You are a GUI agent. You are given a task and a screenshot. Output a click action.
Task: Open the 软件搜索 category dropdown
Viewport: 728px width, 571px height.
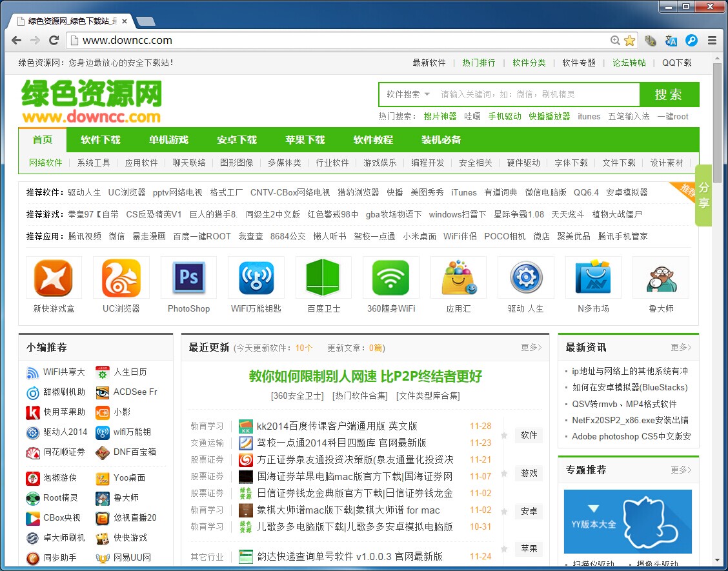[407, 94]
